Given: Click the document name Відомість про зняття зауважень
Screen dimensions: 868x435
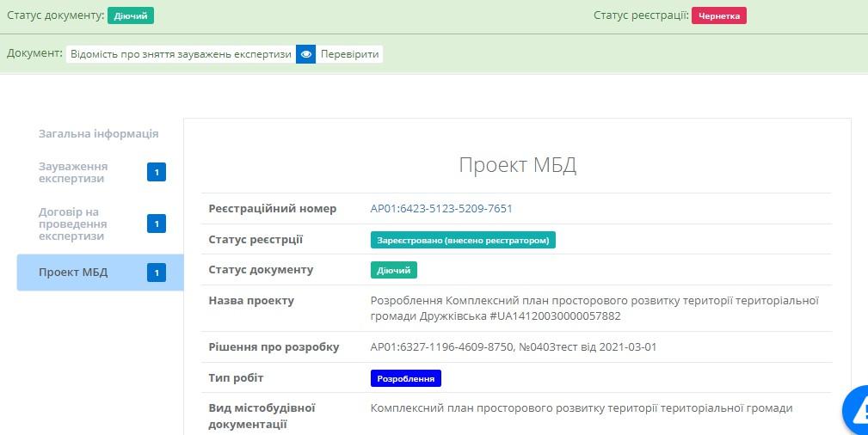Looking at the screenshot, I should pyautogui.click(x=181, y=54).
